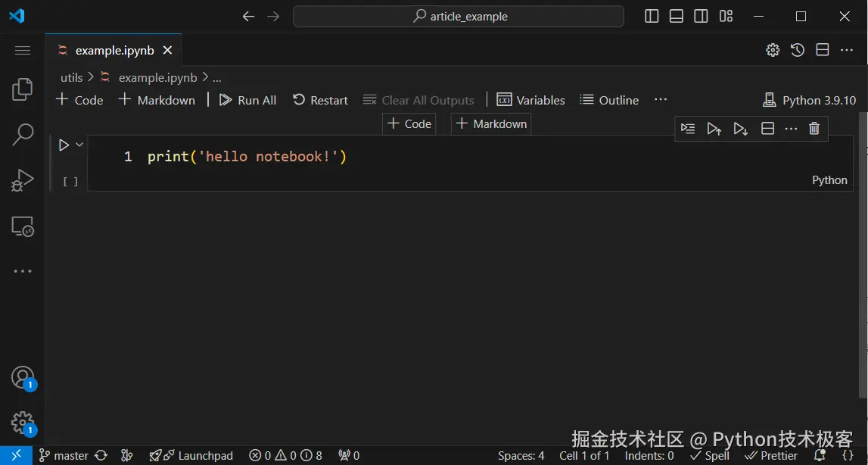The image size is (868, 465).
Task: Open the Search view icon
Action: (x=23, y=135)
